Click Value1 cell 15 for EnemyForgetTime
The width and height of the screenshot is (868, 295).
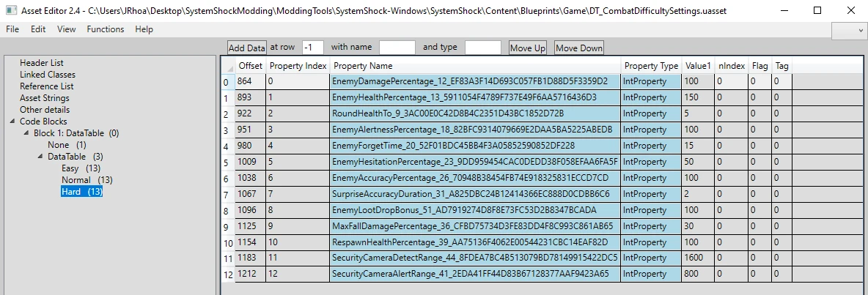point(698,145)
